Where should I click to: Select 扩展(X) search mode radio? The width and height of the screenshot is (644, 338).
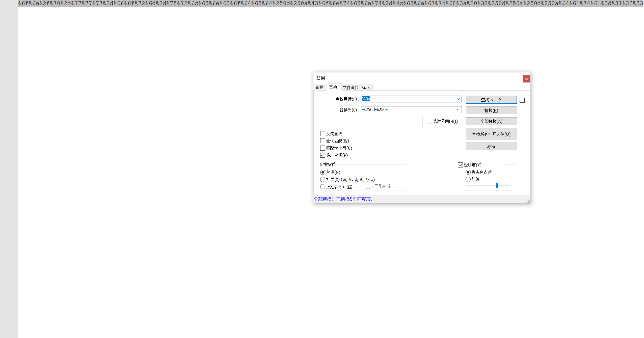click(323, 179)
